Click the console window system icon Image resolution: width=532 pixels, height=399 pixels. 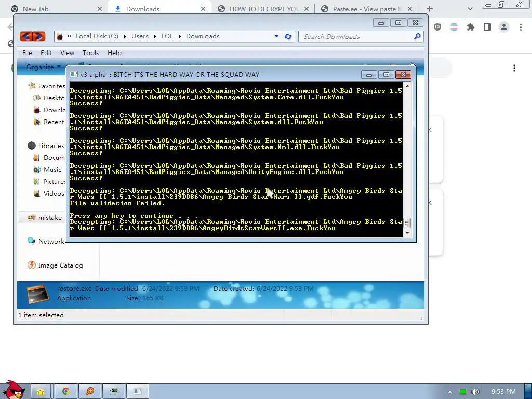pyautogui.click(x=74, y=75)
